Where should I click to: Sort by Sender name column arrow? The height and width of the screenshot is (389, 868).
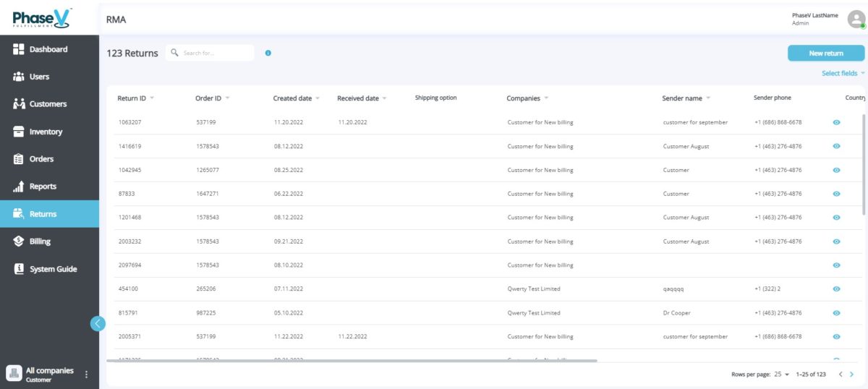(x=708, y=98)
